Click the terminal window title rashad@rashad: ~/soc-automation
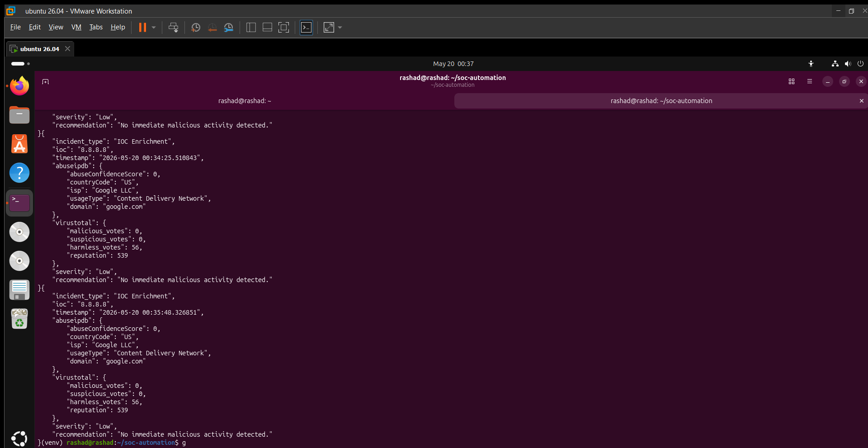This screenshot has height=448, width=868. [453, 78]
